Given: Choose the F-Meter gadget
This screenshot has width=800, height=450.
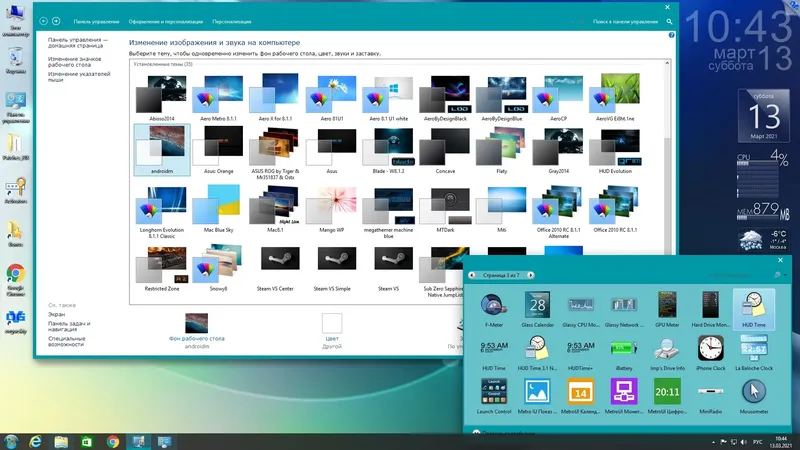Looking at the screenshot, I should (x=493, y=309).
